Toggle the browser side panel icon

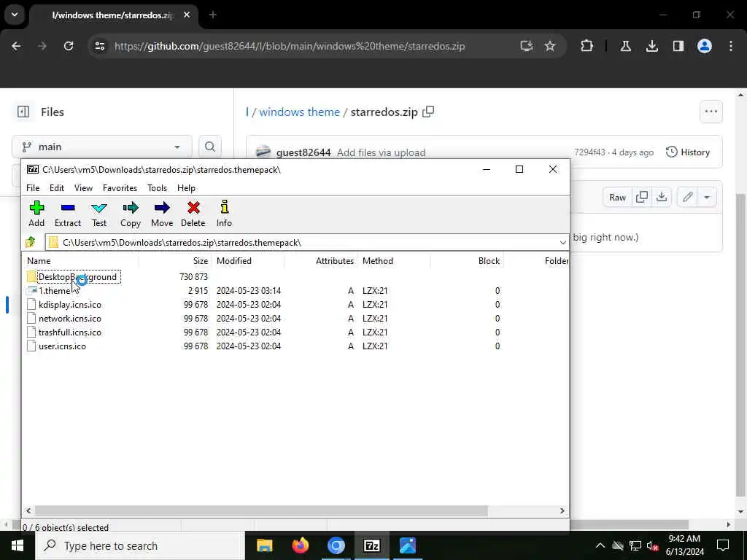(x=678, y=46)
